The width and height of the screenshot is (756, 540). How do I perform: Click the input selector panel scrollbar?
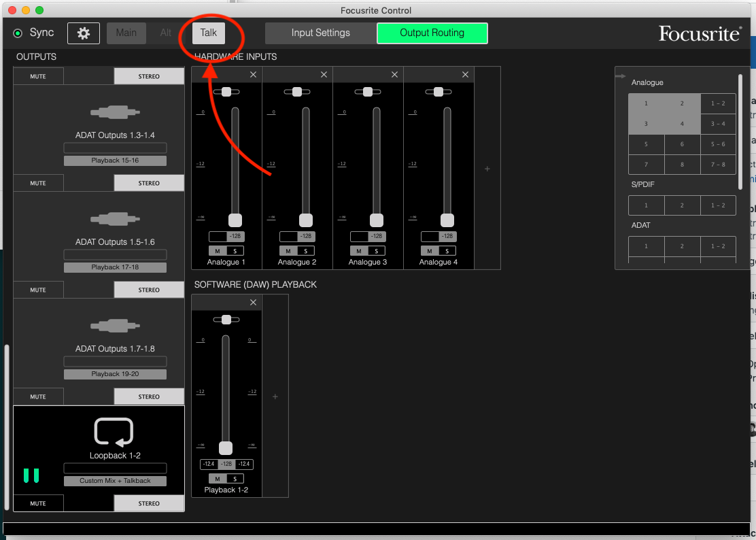740,132
